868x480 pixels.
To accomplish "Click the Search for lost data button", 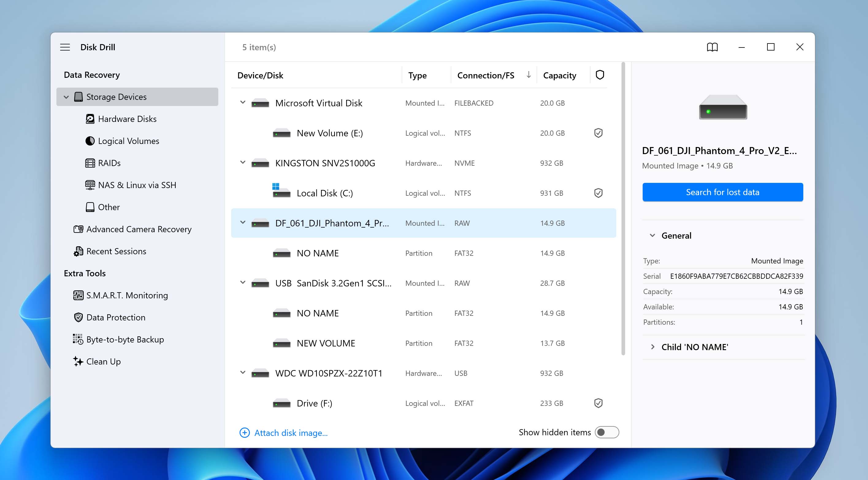I will [722, 192].
